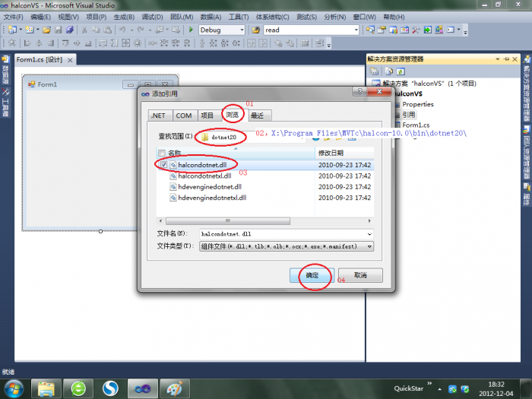
Task: Click the Save All toolbar icon
Action: (70, 30)
